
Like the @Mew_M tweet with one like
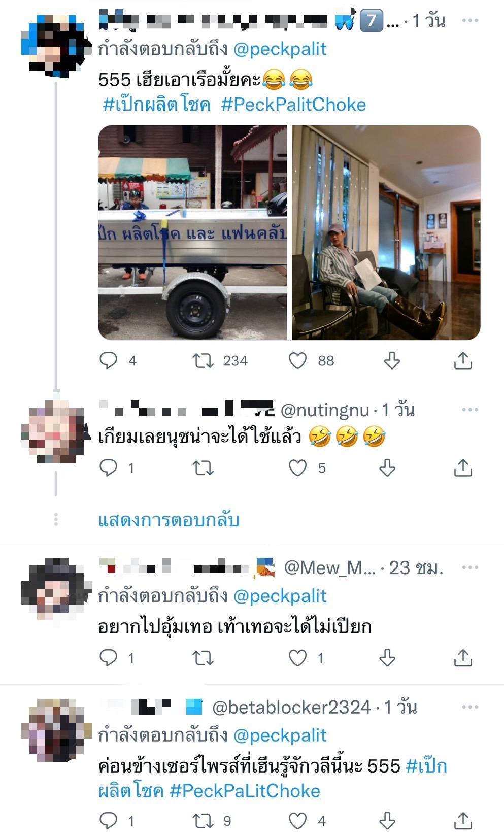click(x=298, y=658)
